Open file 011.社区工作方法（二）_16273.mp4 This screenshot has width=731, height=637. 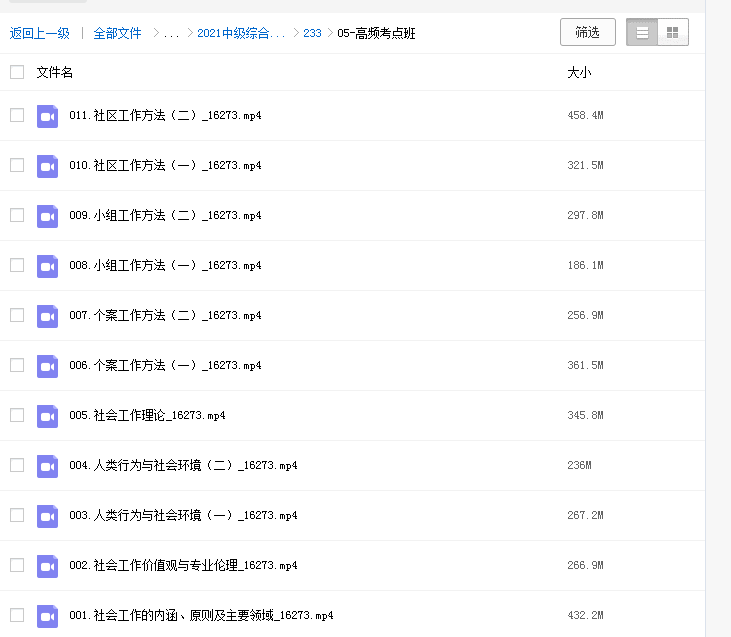point(165,115)
